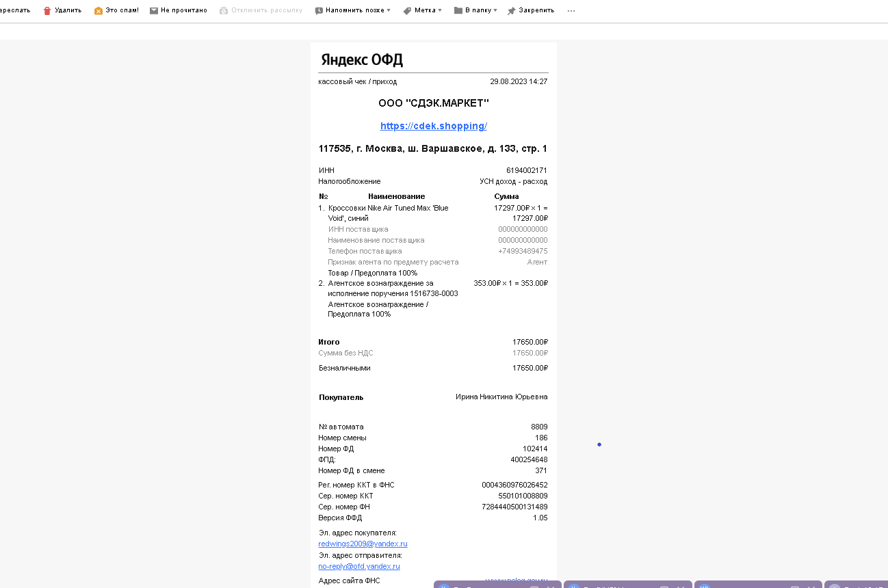Click the item name Кроссовки Nike Air Tuned Max
The image size is (888, 588).
point(389,213)
